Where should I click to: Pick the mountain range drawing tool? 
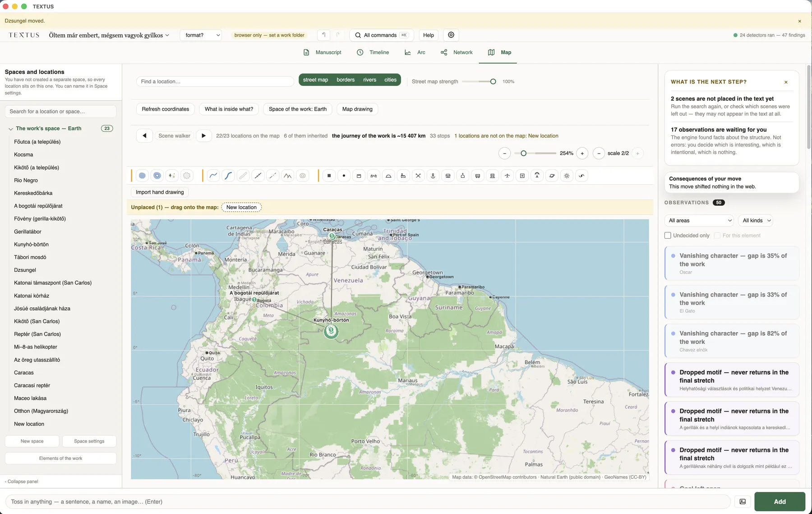(288, 176)
